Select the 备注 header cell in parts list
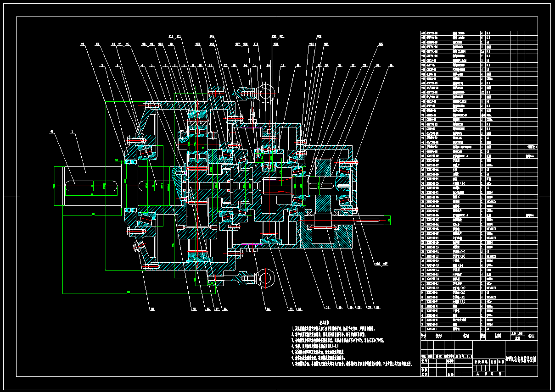 point(531,336)
